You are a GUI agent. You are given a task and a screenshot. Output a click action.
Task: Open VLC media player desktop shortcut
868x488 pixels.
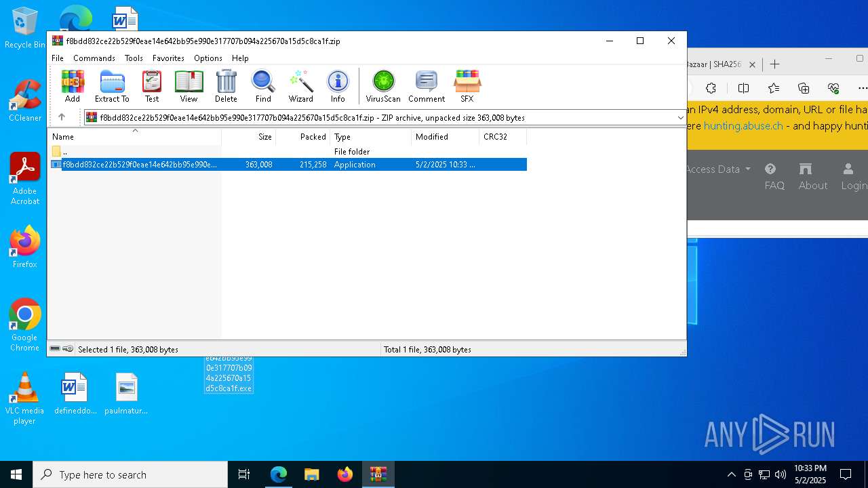[x=24, y=399]
